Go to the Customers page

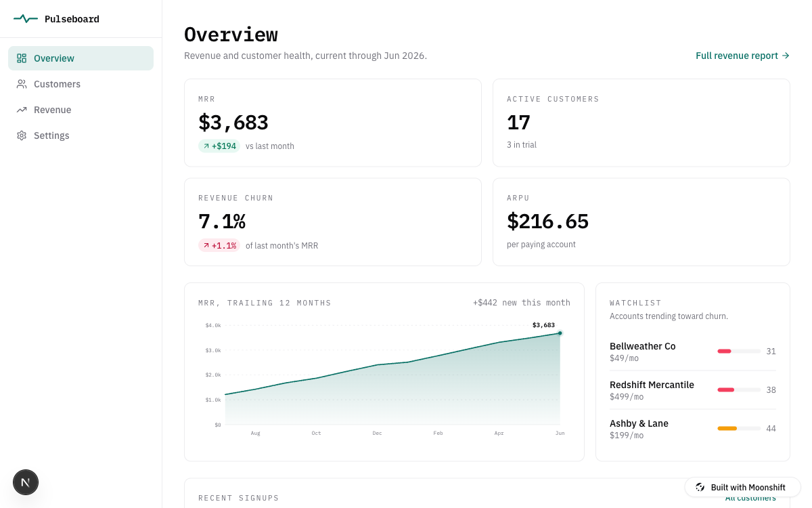[81, 84]
